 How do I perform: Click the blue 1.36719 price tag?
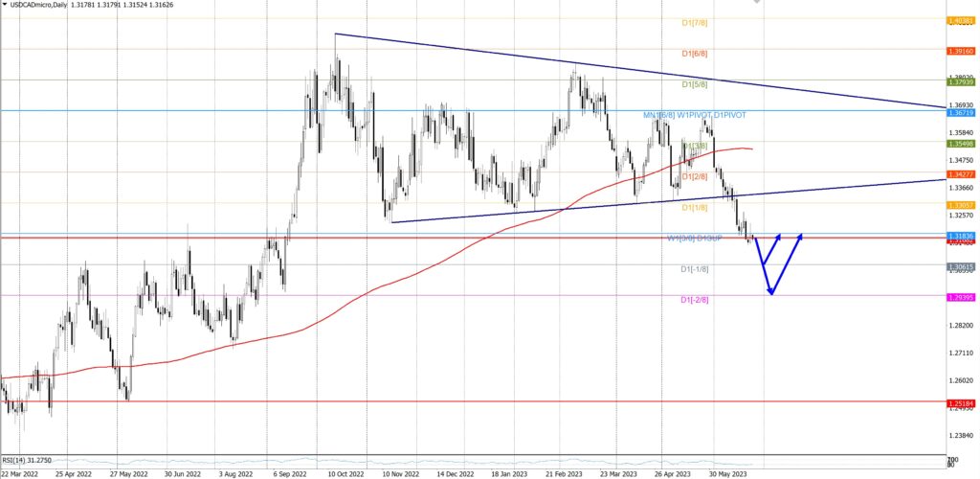pos(961,112)
